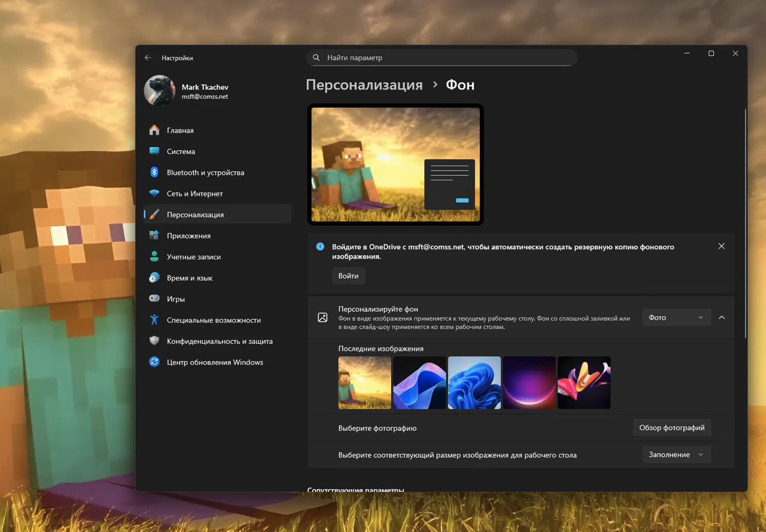The height and width of the screenshot is (532, 766).
Task: Select the Minecraft Steve wallpaper thumbnail
Action: tap(365, 383)
